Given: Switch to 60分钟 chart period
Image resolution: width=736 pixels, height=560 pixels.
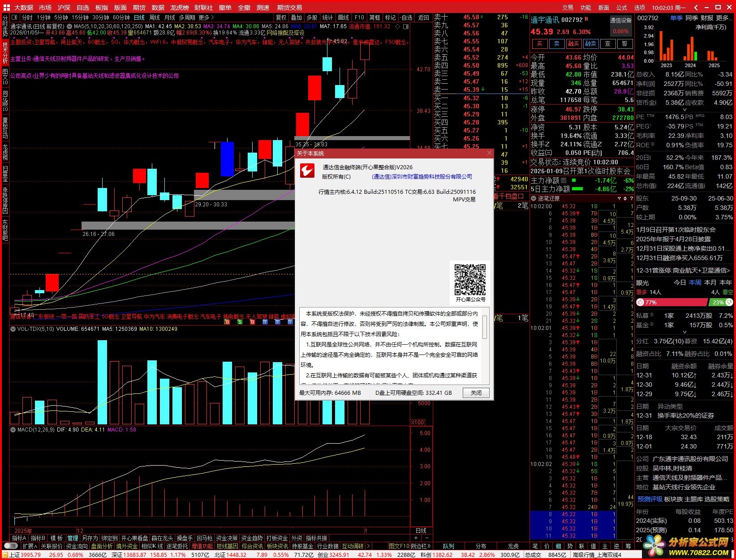Looking at the screenshot, I should [121, 17].
